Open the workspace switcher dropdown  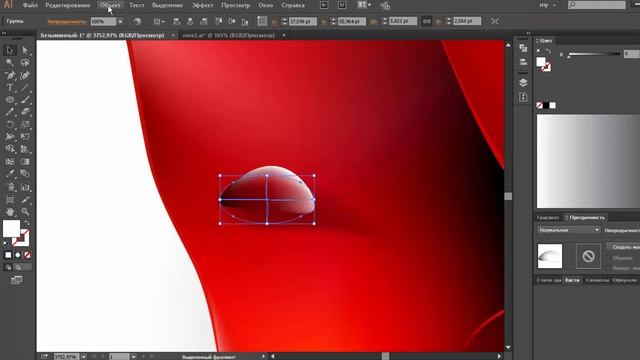[547, 5]
